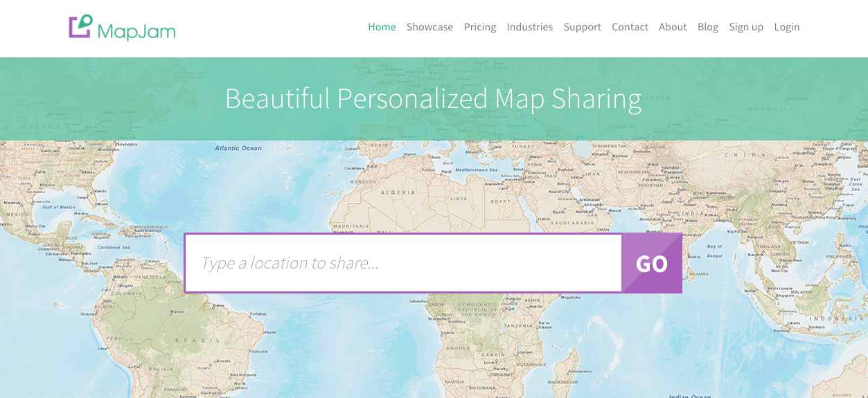Navigate to the About page

(673, 27)
